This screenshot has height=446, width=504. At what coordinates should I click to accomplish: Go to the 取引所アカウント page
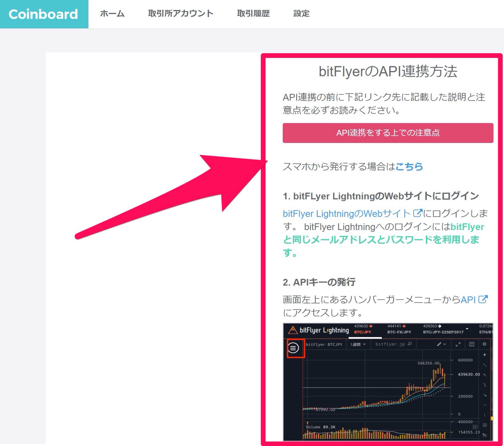[x=181, y=14]
